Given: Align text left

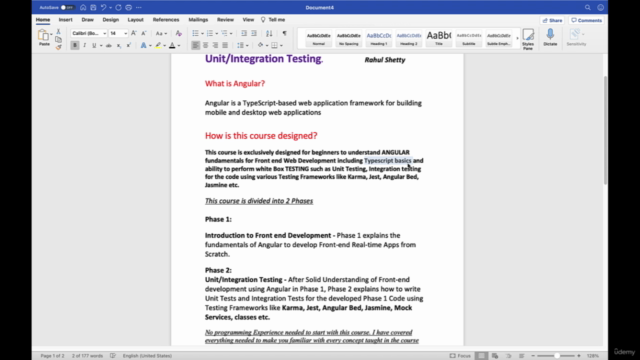Looking at the screenshot, I should 196,45.
